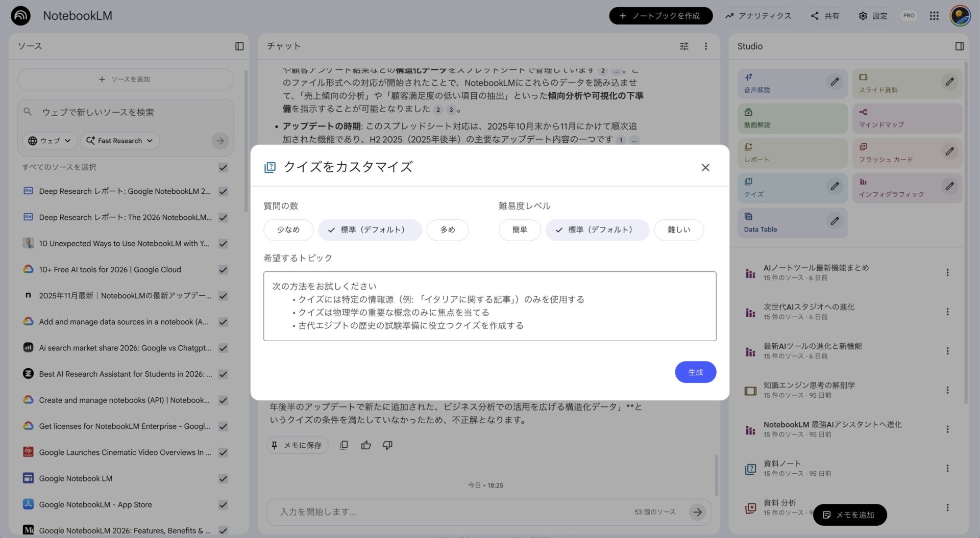Collapse the ソース panel
The height and width of the screenshot is (538, 980).
(x=239, y=46)
